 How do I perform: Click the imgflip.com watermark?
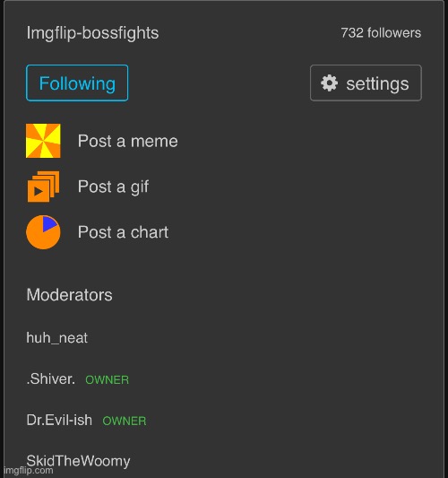pyautogui.click(x=27, y=471)
